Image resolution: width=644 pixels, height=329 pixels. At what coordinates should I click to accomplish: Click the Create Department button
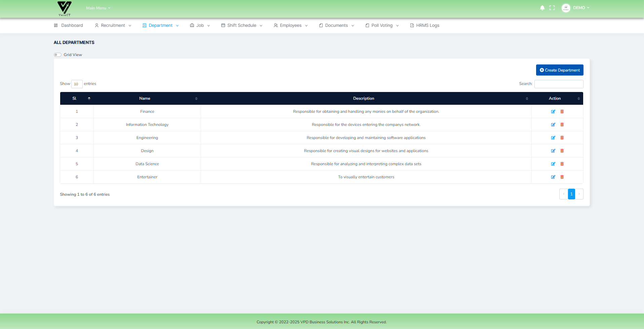coord(559,70)
